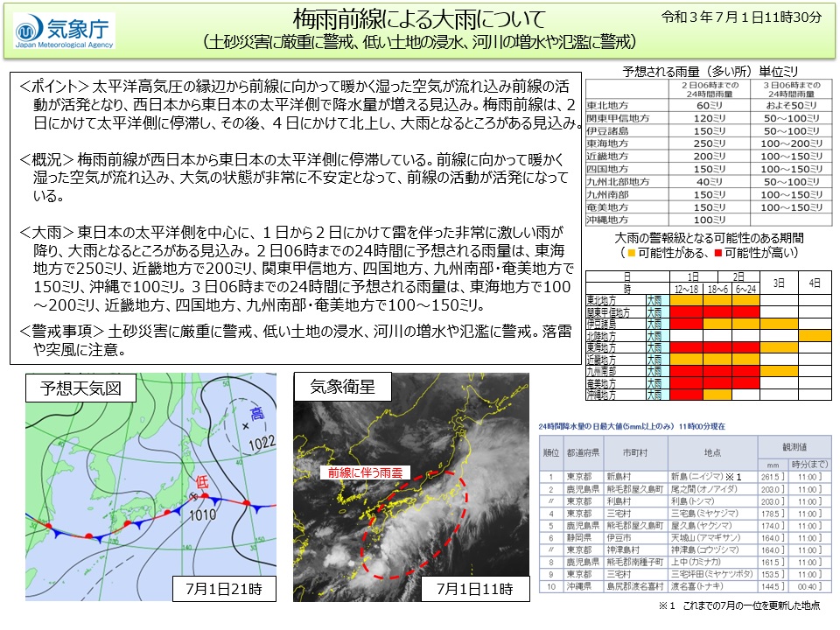Click 沖縄地方 row label in warning table
Image resolution: width=840 pixels, height=630 pixels.
(x=602, y=395)
